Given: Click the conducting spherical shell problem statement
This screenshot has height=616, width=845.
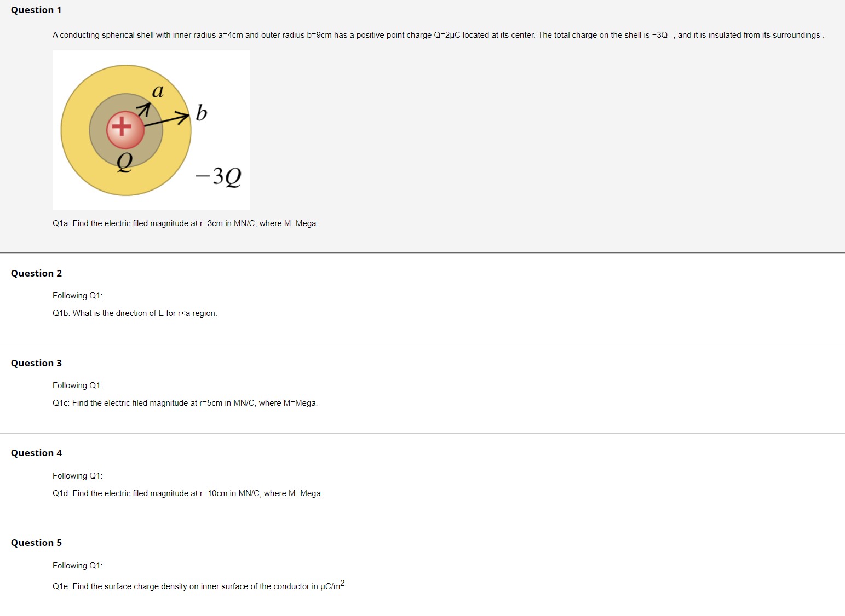Looking at the screenshot, I should pyautogui.click(x=438, y=35).
